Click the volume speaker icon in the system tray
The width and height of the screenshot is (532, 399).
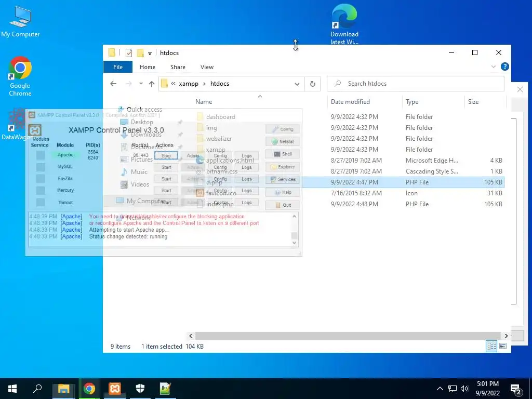[464, 389]
